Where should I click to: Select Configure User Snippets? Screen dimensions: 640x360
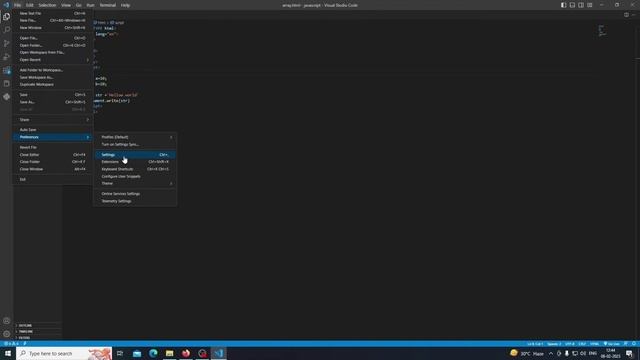pyautogui.click(x=136, y=176)
